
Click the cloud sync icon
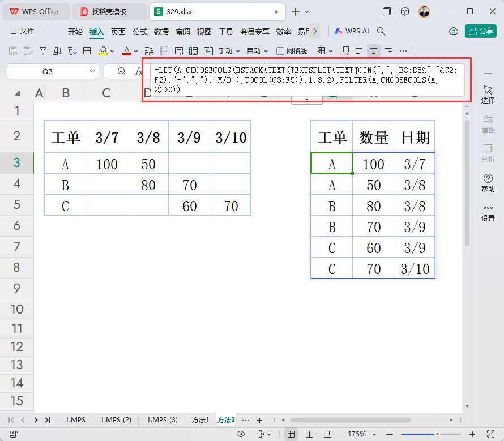(454, 31)
